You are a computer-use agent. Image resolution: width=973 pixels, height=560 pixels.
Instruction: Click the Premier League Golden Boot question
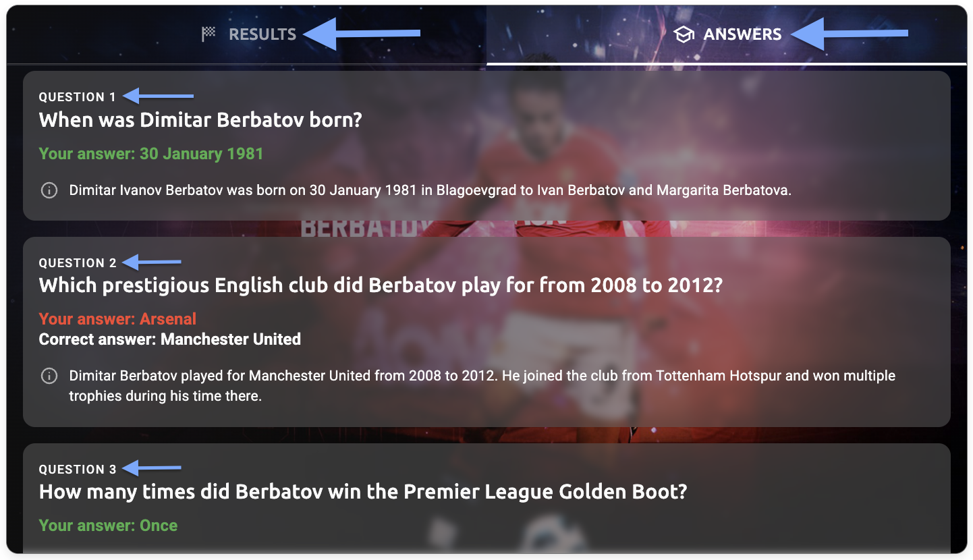click(x=362, y=492)
